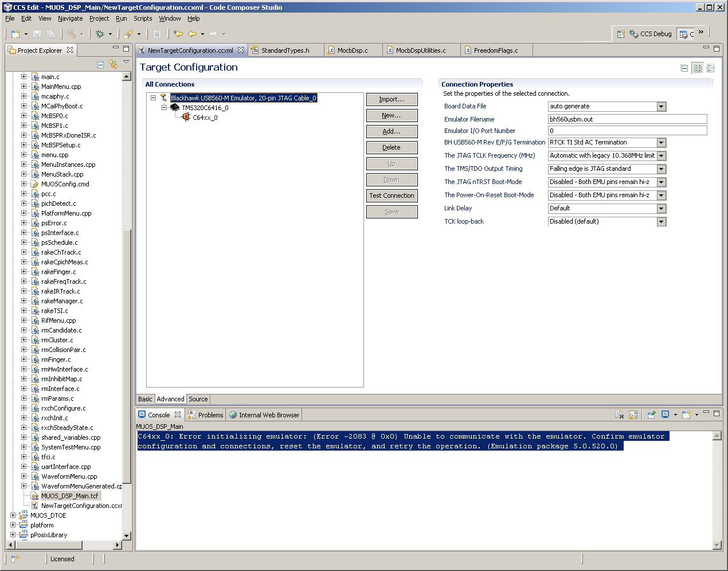The width and height of the screenshot is (728, 571).
Task: Click the Save All toolbar icon
Action: (x=50, y=34)
